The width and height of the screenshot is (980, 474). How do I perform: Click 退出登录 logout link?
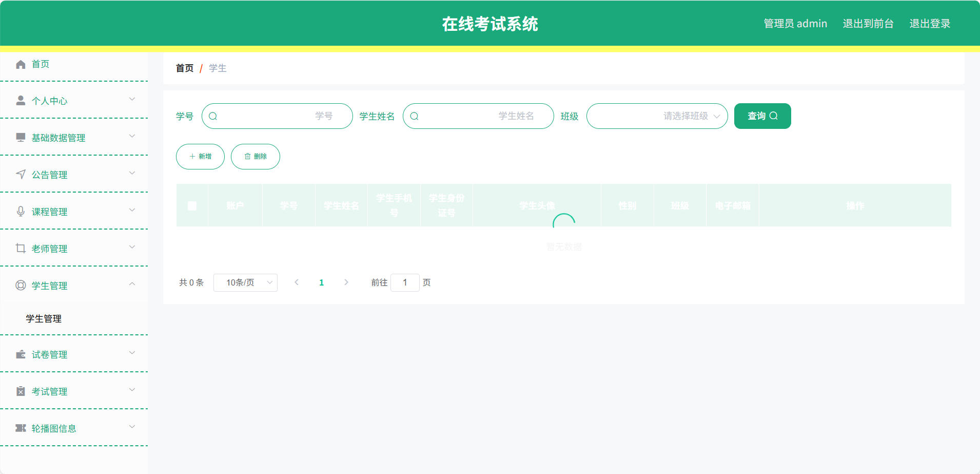pyautogui.click(x=930, y=24)
